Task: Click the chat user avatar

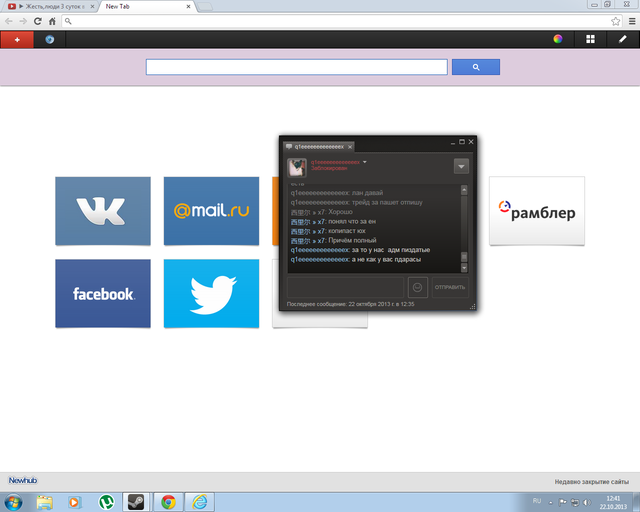Action: 297,167
